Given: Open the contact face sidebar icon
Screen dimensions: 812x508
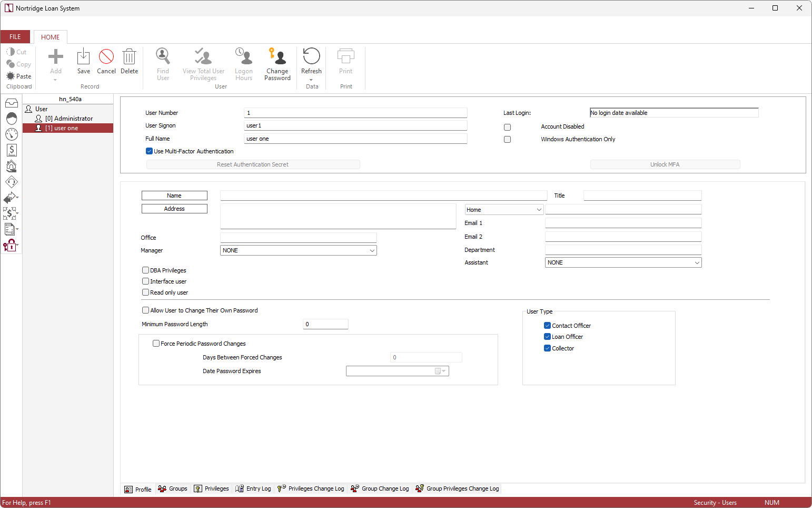Looking at the screenshot, I should 11,118.
